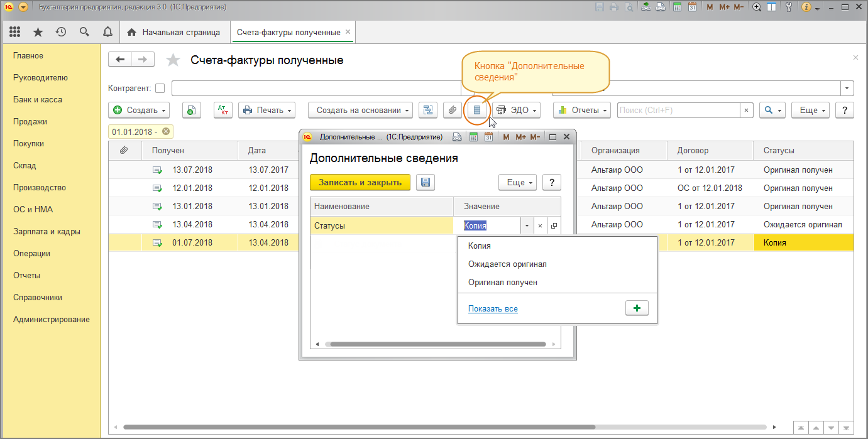
Task: Open the Печать dropdown
Action: [x=266, y=110]
